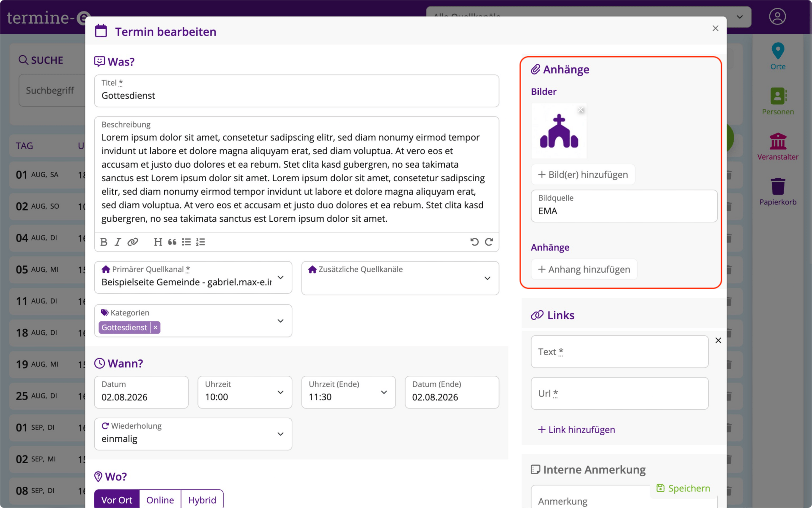This screenshot has height=508, width=812.
Task: Select the 01 SEP, DI row
Action: [47, 427]
